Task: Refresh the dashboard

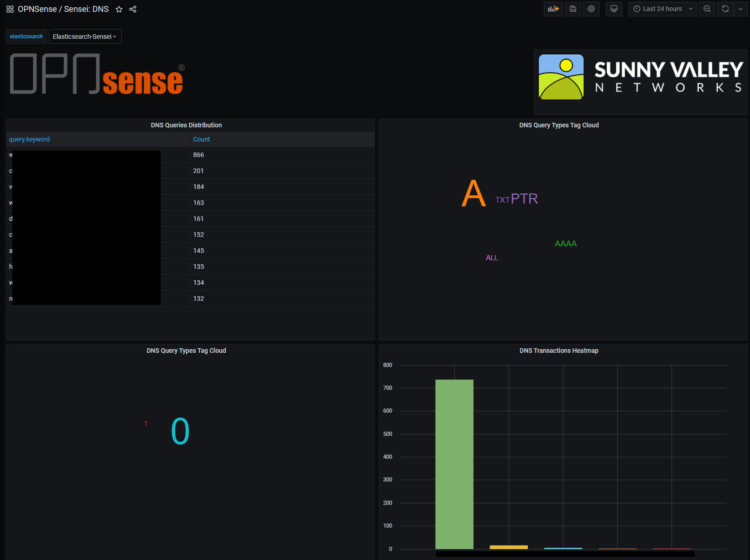Action: point(725,9)
